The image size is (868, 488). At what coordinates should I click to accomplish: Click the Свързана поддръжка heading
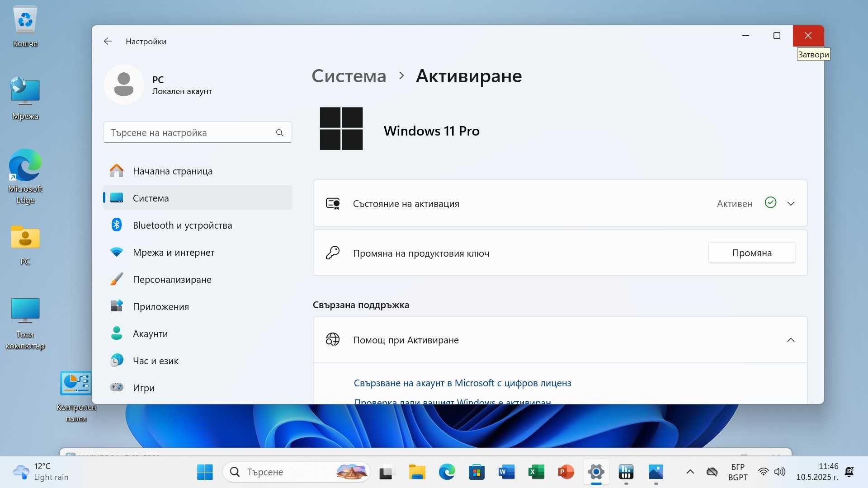click(361, 305)
